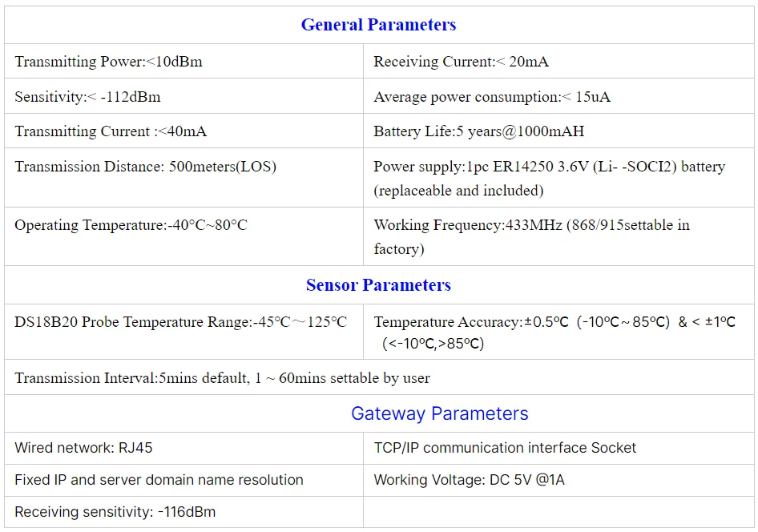Viewport: 758px width, 532px height.
Task: Click the Receiving Current cell
Action: pyautogui.click(x=461, y=62)
